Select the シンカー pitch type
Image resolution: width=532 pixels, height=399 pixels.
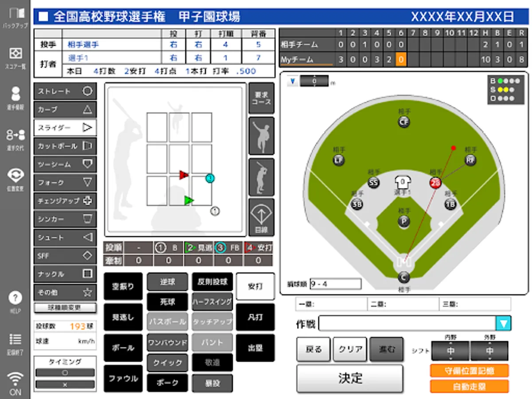(x=65, y=219)
